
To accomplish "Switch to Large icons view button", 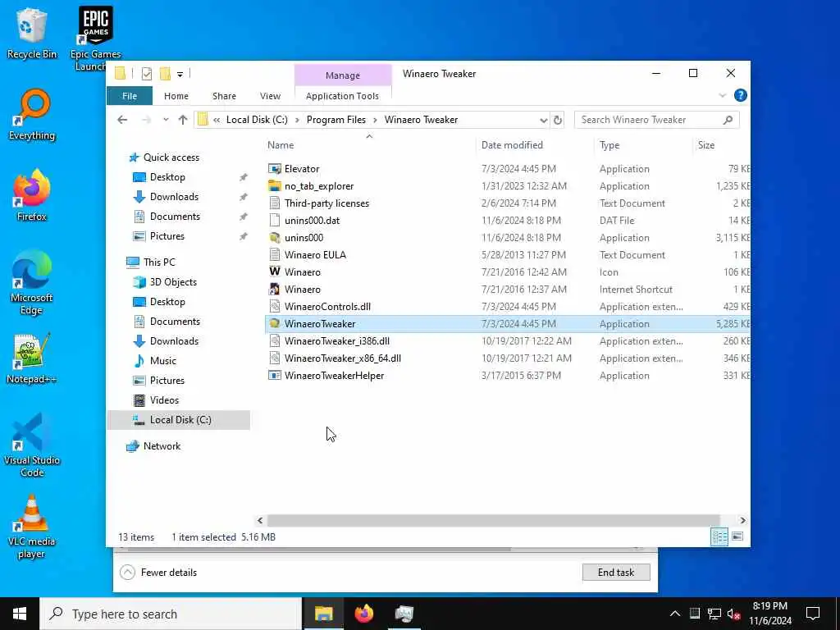I will (x=737, y=536).
